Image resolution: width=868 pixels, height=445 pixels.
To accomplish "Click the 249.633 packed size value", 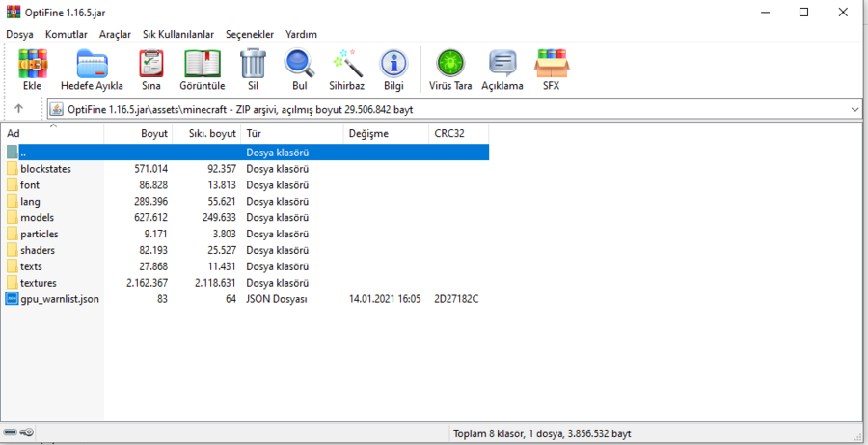I will (219, 218).
